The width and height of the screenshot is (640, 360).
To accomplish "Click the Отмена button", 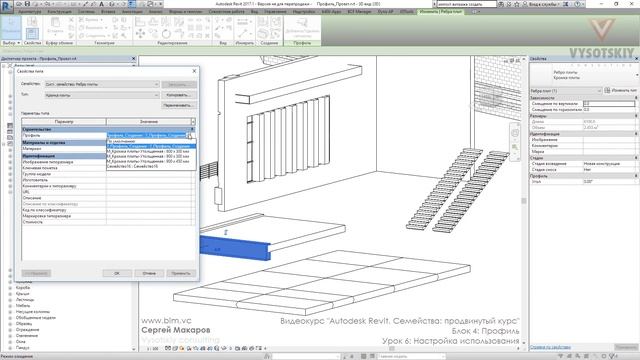I will tap(149, 273).
